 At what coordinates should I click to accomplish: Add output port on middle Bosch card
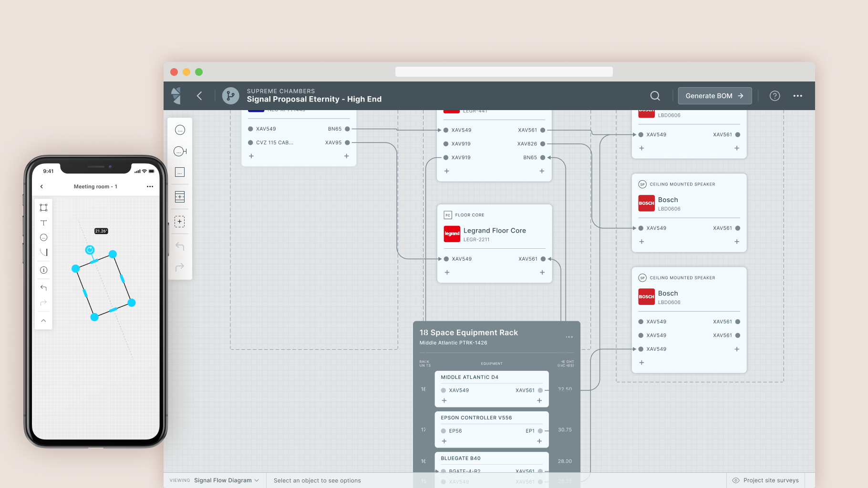click(x=737, y=242)
